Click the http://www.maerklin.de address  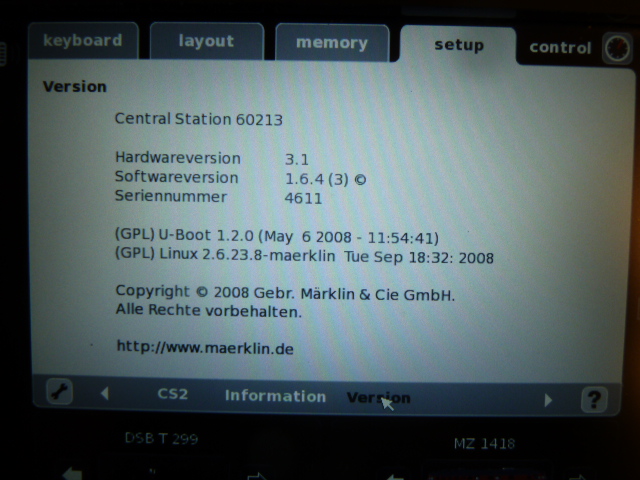[205, 347]
